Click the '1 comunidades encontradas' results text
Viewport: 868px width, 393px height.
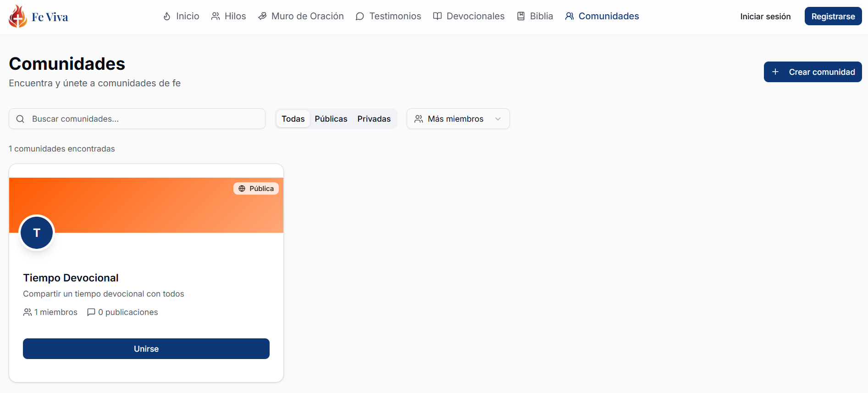coord(62,149)
